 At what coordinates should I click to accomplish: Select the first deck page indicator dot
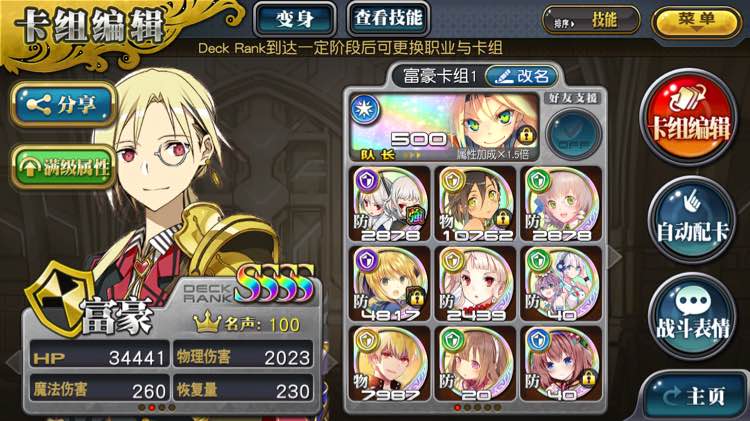[x=457, y=408]
